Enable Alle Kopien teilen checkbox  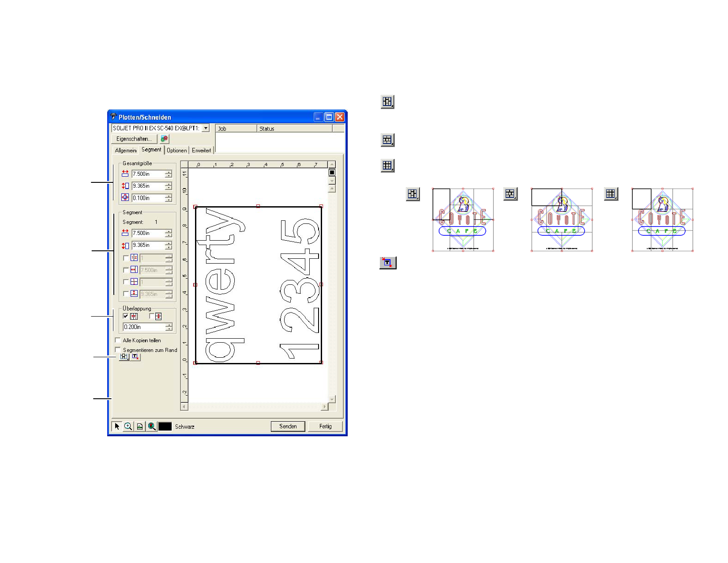click(118, 340)
